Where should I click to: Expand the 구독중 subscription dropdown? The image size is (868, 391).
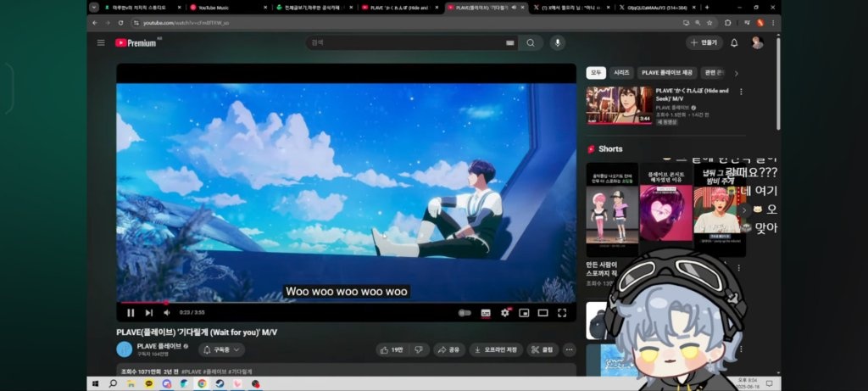pyautogui.click(x=222, y=350)
